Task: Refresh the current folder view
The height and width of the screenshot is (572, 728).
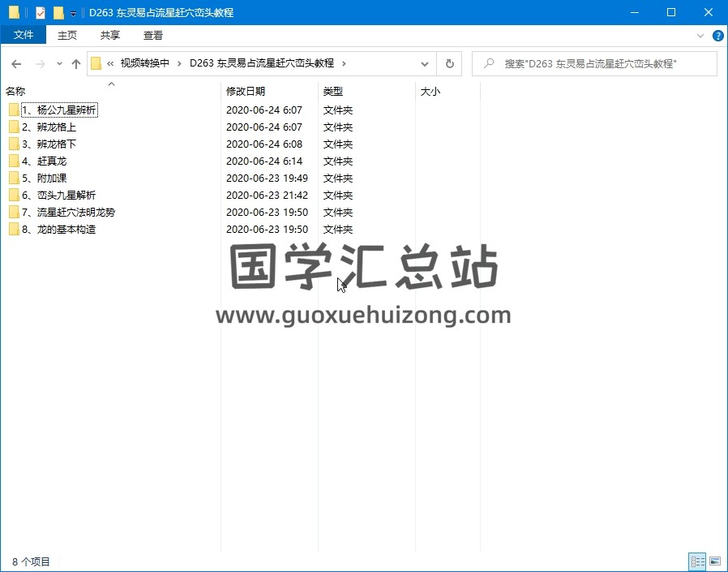Action: point(449,64)
